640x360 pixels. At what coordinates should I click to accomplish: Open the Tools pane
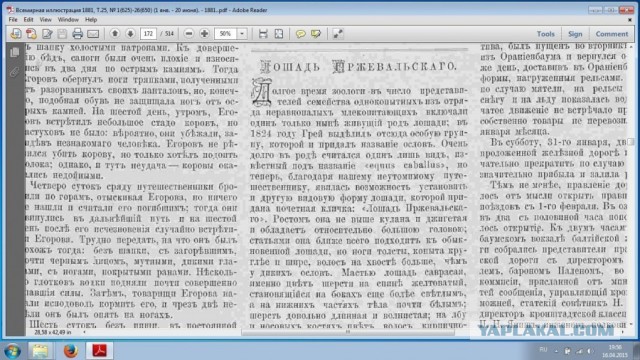point(545,34)
